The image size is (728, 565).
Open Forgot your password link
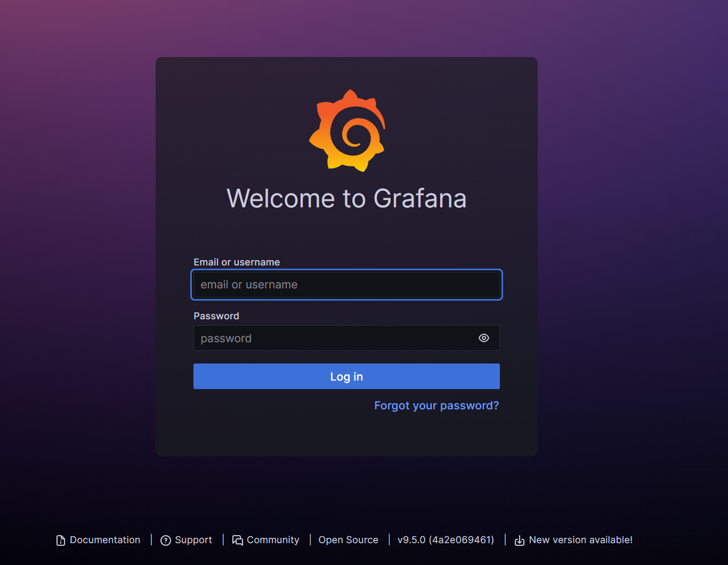click(x=436, y=406)
